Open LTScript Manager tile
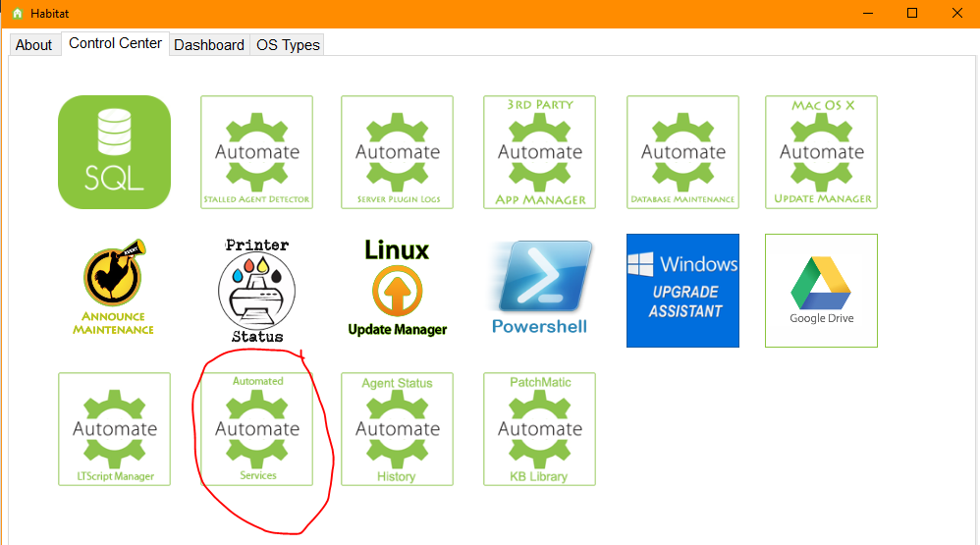The height and width of the screenshot is (545, 980). [x=114, y=429]
